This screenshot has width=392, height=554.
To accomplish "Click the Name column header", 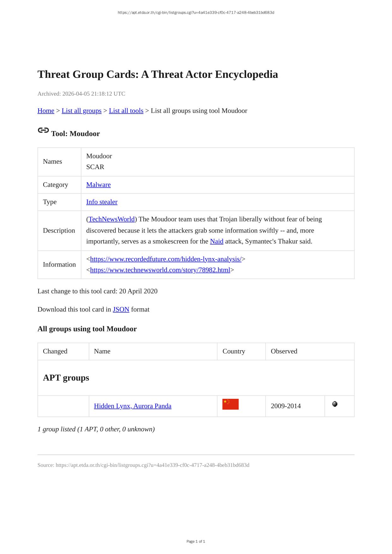I will 102,351.
